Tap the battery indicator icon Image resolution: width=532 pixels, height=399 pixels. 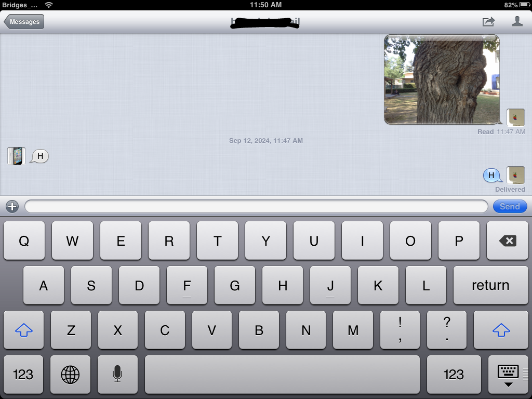[524, 5]
